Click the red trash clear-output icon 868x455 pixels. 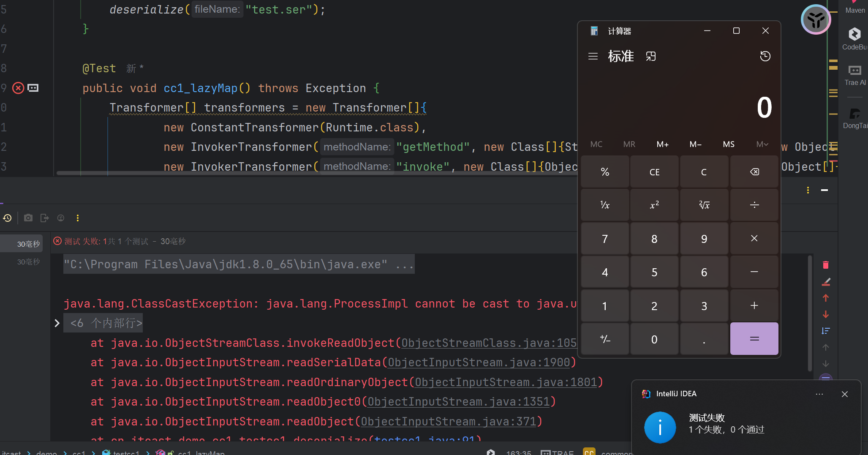pyautogui.click(x=826, y=265)
